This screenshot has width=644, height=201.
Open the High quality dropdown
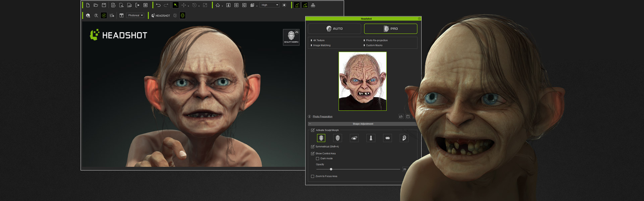[270, 5]
